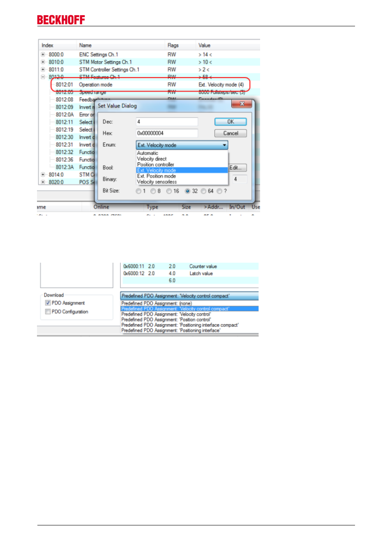Select the 8012:08 index row

coord(65,99)
